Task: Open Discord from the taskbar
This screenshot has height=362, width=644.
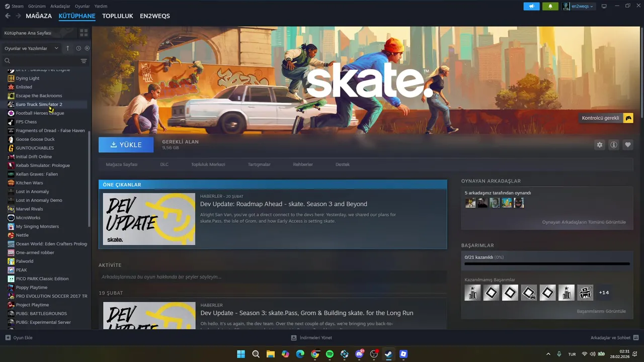Action: click(x=359, y=354)
